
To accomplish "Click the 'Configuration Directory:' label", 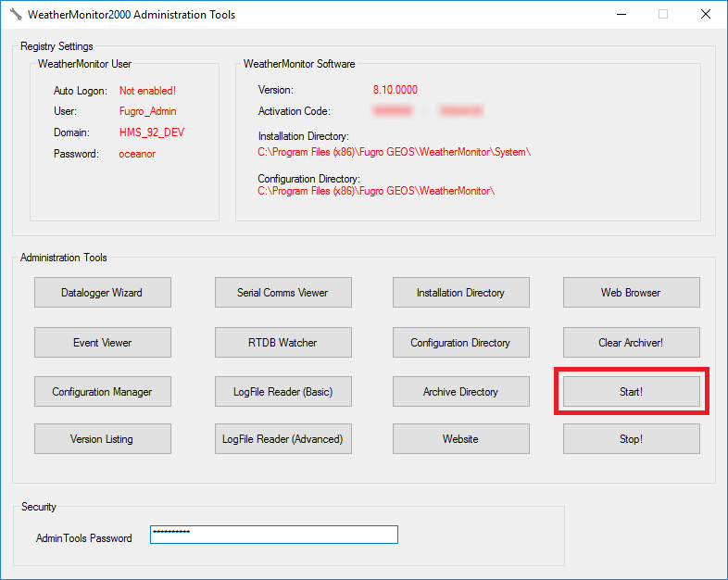I will coord(308,178).
